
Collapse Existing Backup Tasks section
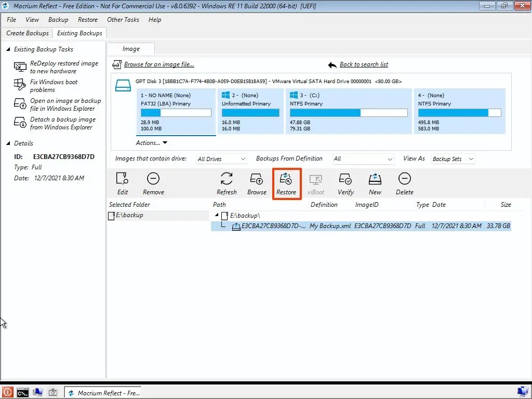point(8,49)
